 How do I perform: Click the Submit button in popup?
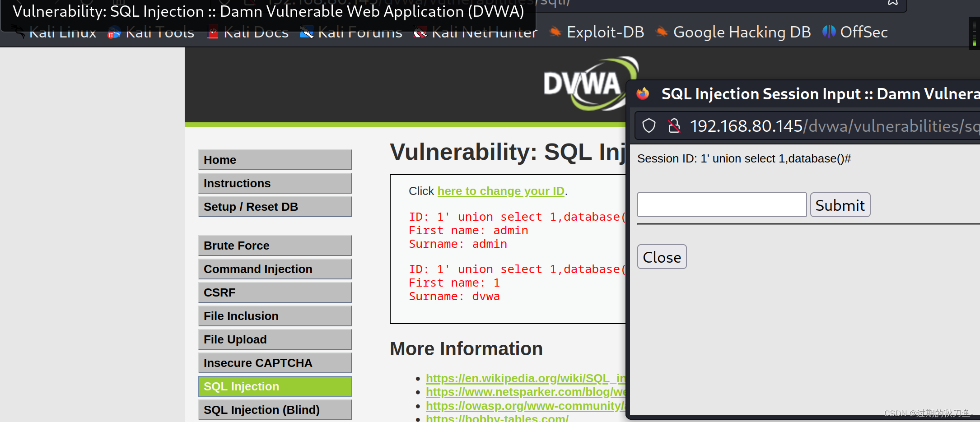coord(840,205)
